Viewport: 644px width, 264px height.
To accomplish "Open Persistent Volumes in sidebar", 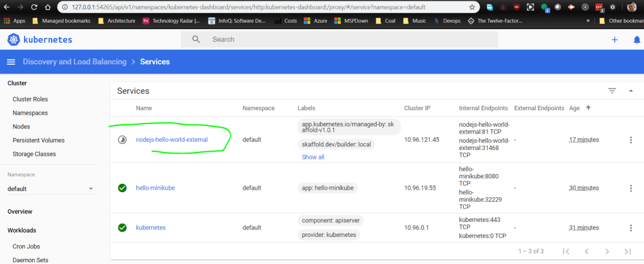I will [38, 140].
